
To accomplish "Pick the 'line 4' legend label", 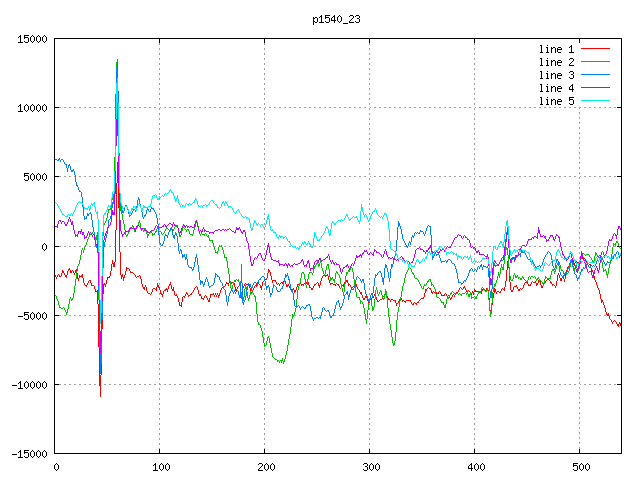I will coord(557,88).
